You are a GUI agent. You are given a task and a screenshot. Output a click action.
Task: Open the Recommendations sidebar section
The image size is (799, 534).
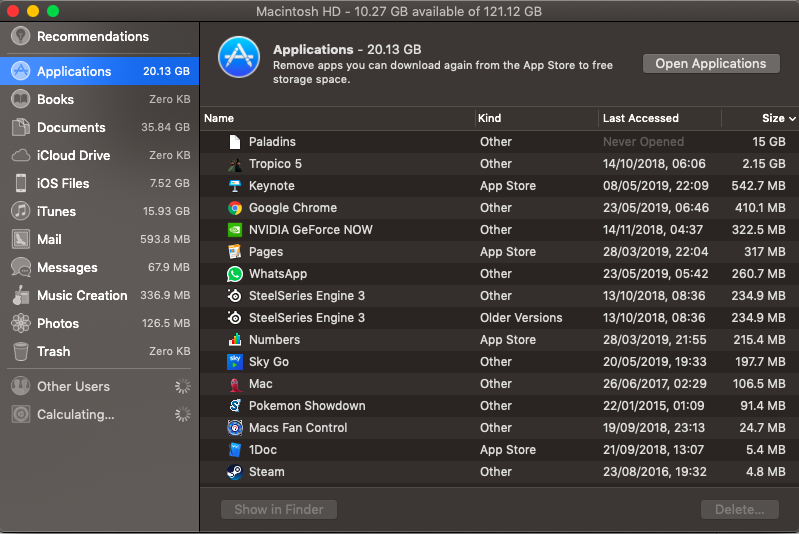tap(92, 36)
